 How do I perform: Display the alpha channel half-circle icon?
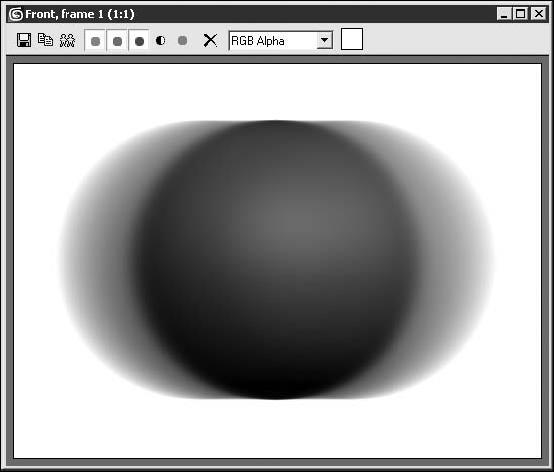pyautogui.click(x=160, y=41)
